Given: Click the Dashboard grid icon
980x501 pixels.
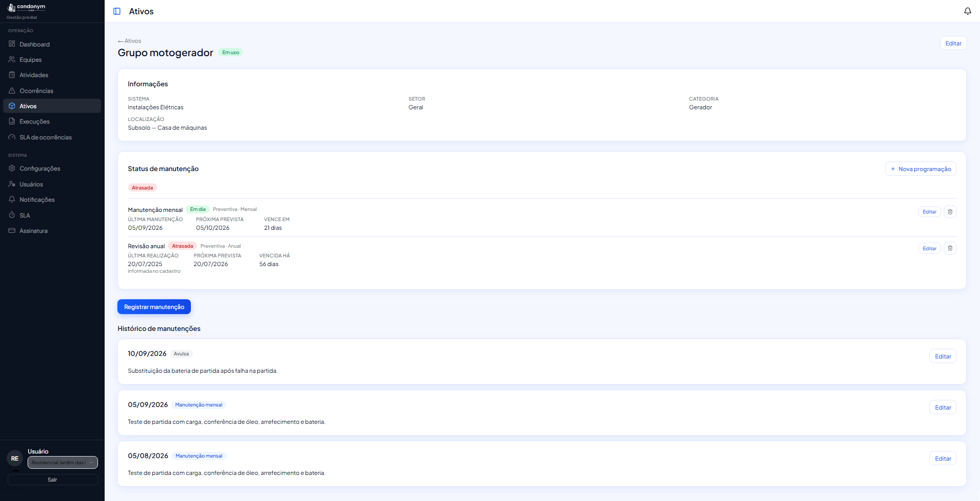Looking at the screenshot, I should [x=12, y=44].
